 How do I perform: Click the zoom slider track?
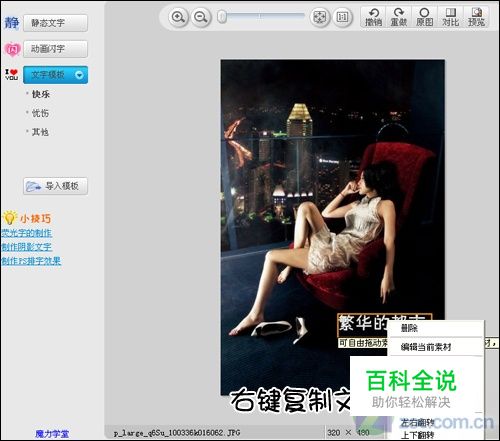point(265,16)
